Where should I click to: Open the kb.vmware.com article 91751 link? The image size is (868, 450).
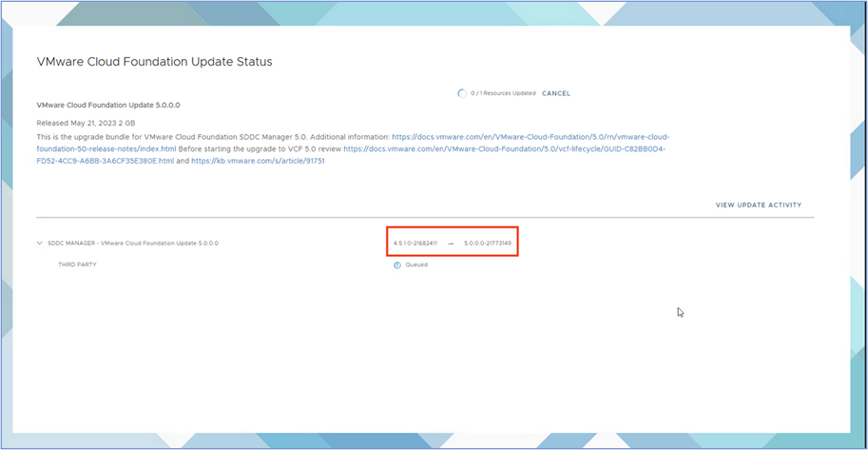click(x=258, y=163)
